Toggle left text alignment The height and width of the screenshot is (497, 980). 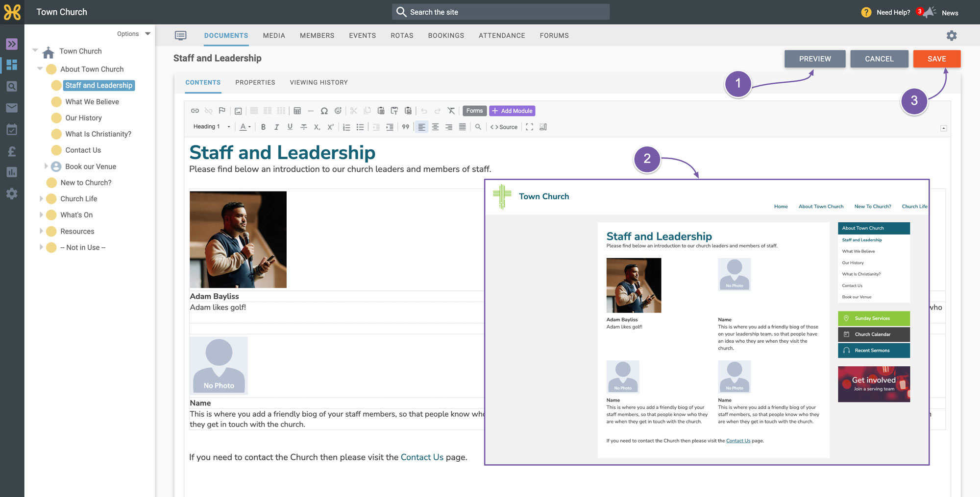coord(421,127)
